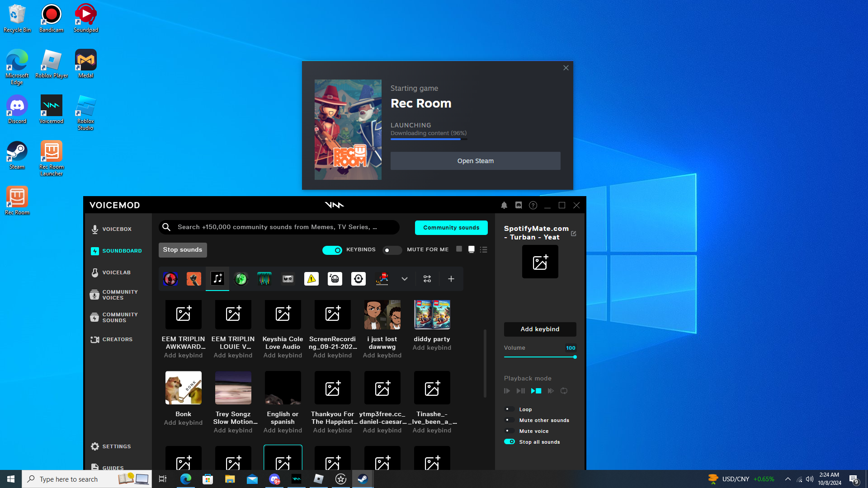Select the warning sign soundboard profile
Screen dimensions: 868x488
click(x=311, y=279)
